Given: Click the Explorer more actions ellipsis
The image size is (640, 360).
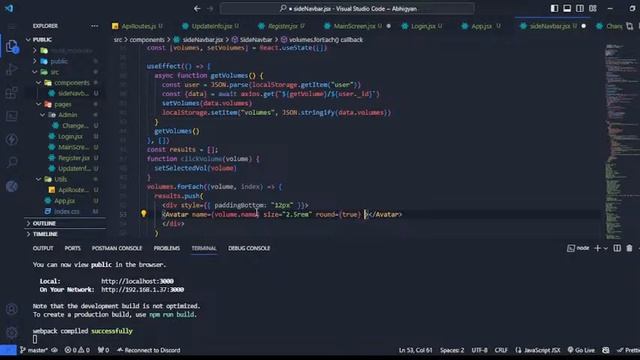Looking at the screenshot, I should pyautogui.click(x=95, y=26).
